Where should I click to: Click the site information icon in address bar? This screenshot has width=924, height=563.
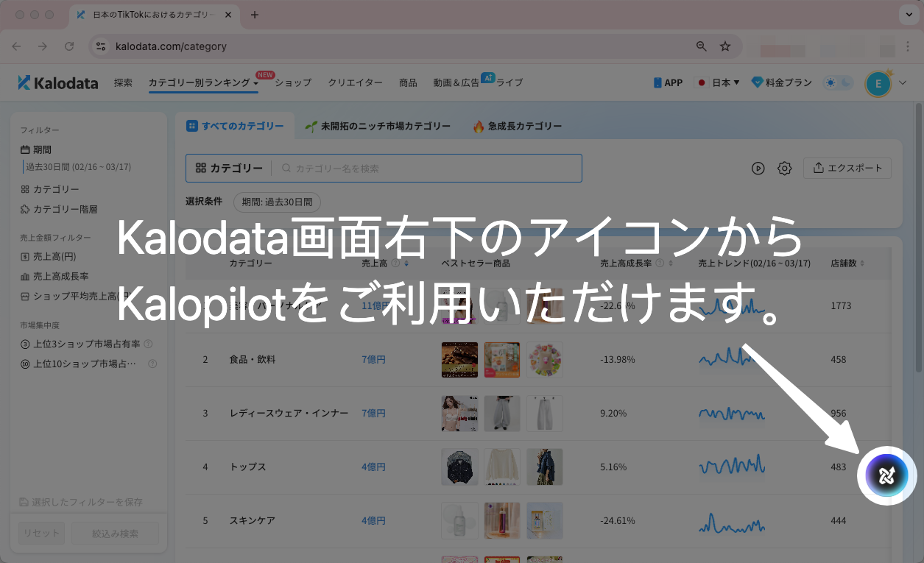tap(102, 46)
